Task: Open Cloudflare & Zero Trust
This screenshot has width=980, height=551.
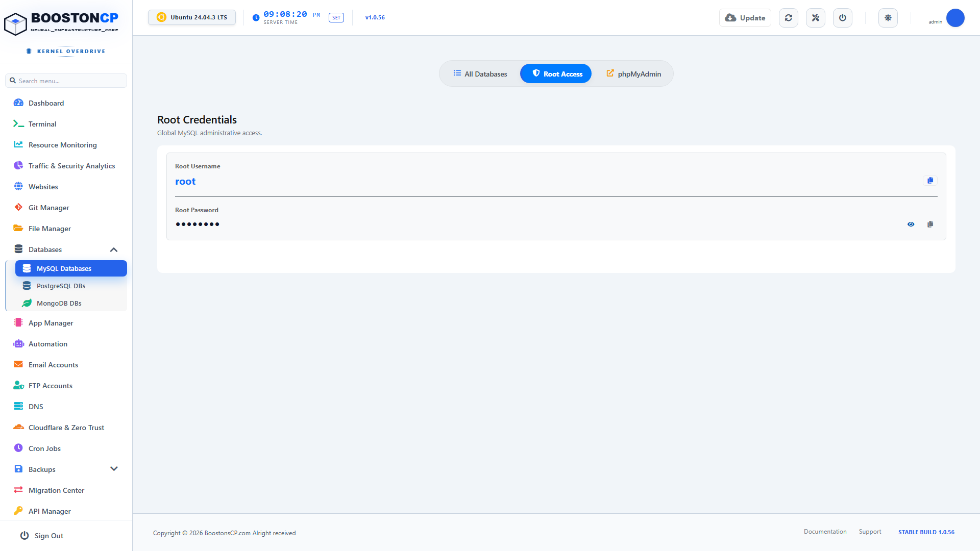Action: [66, 428]
